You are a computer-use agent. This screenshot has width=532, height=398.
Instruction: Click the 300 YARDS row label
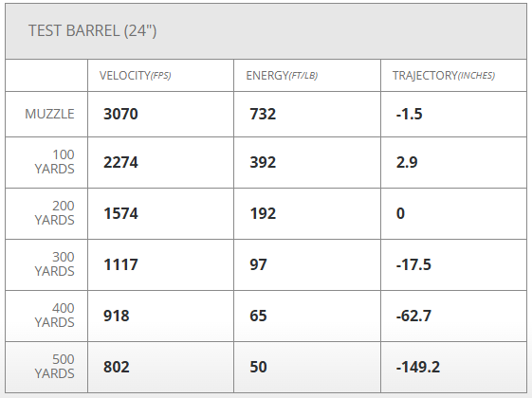[54, 264]
